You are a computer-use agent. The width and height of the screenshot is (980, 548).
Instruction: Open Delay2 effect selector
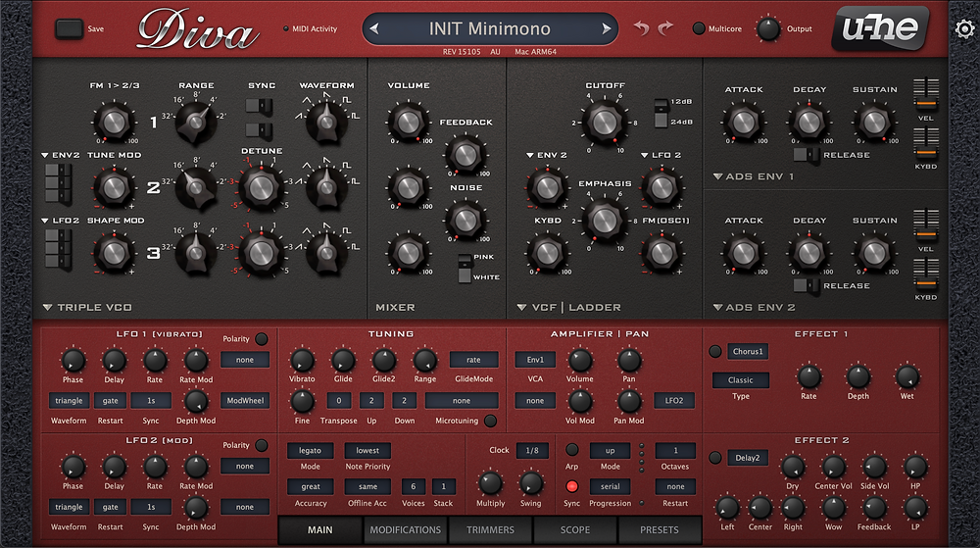(x=748, y=458)
